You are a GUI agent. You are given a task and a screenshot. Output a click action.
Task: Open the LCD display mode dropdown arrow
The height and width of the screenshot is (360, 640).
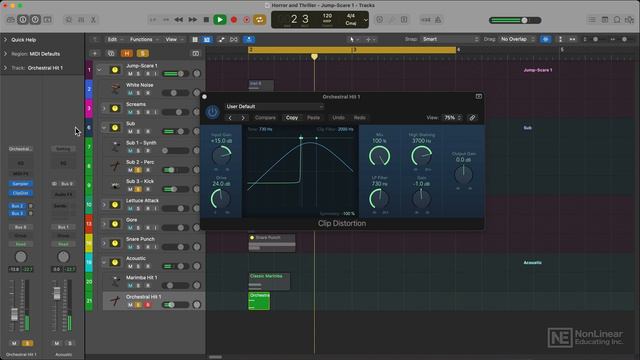pyautogui.click(x=366, y=20)
